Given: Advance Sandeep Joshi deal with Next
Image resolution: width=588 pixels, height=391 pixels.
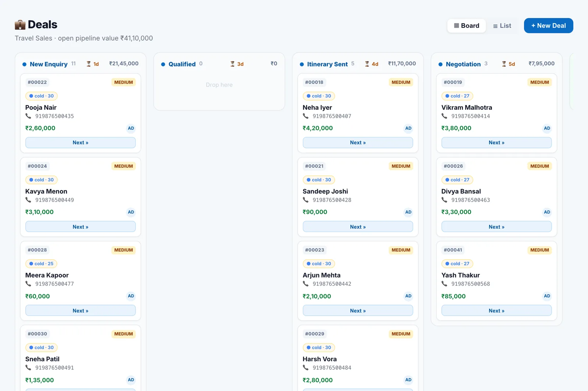Looking at the screenshot, I should click(x=358, y=227).
